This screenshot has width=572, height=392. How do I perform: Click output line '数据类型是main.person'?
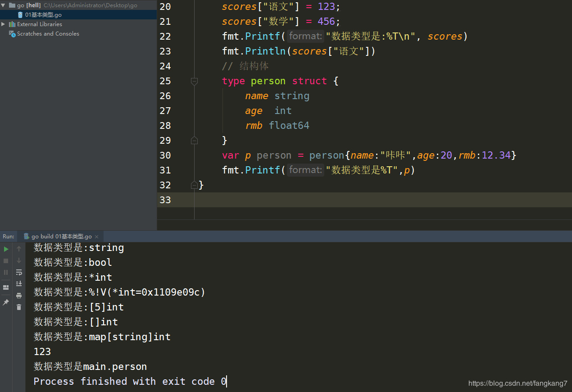click(91, 367)
